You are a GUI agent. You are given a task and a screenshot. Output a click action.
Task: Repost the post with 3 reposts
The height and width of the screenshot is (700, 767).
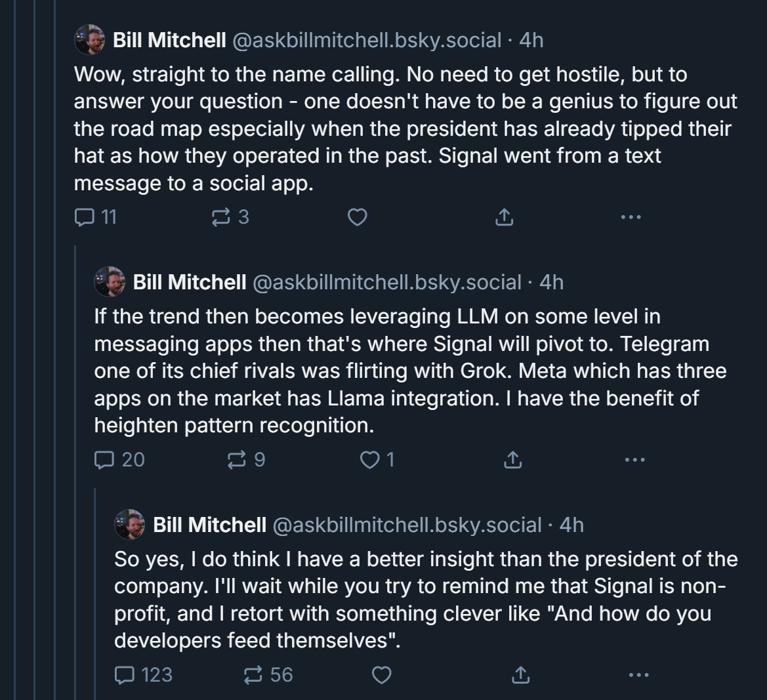coord(220,217)
